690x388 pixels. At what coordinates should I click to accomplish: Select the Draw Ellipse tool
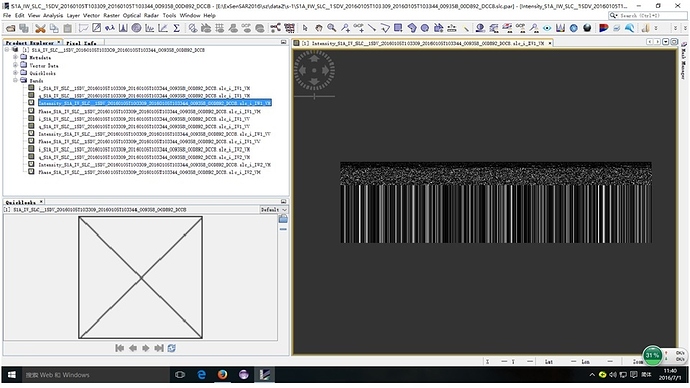(425, 28)
